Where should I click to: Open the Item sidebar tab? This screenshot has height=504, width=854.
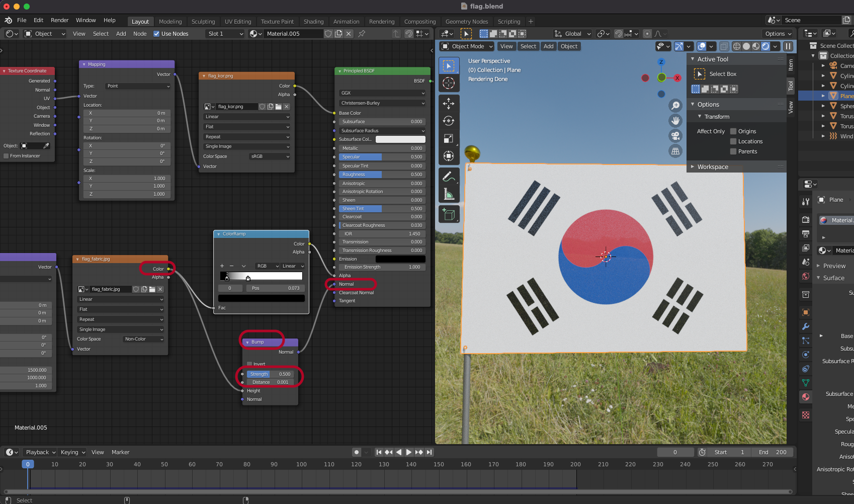[791, 65]
